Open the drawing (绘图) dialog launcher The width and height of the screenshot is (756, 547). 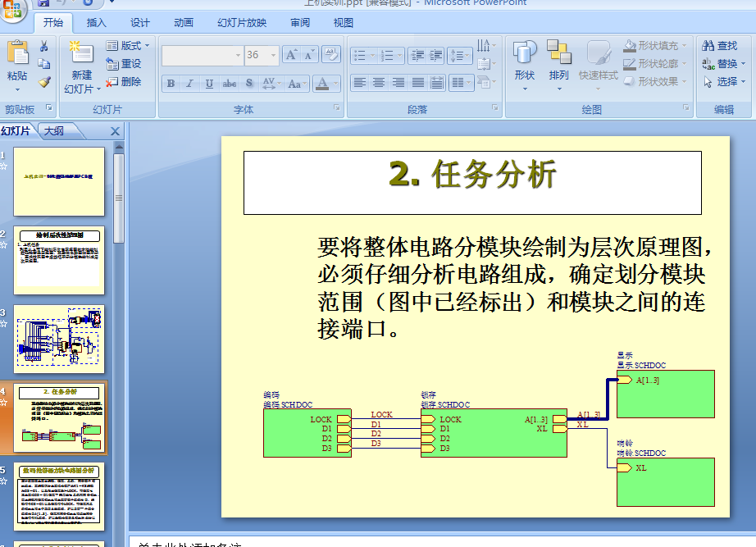[685, 108]
